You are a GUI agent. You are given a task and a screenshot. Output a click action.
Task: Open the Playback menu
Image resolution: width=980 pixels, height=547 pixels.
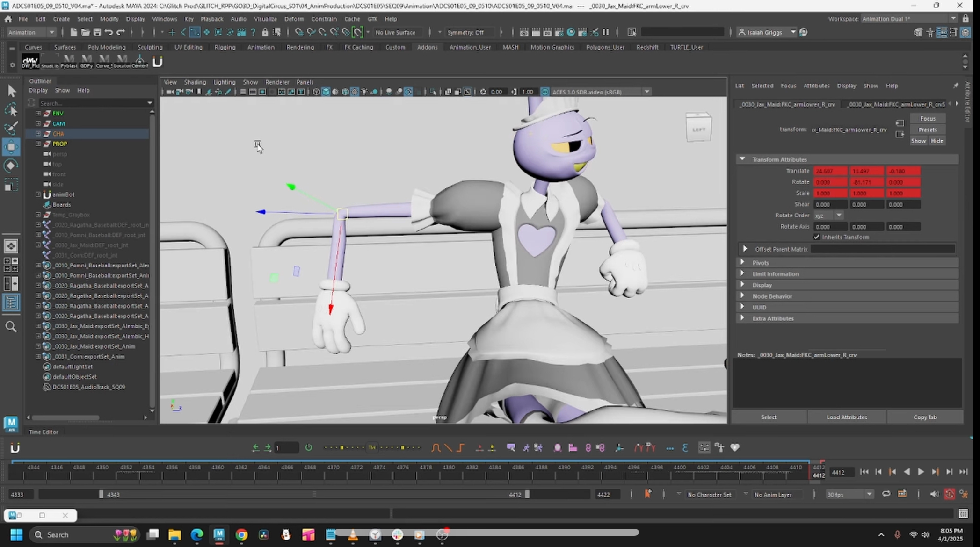pyautogui.click(x=212, y=19)
